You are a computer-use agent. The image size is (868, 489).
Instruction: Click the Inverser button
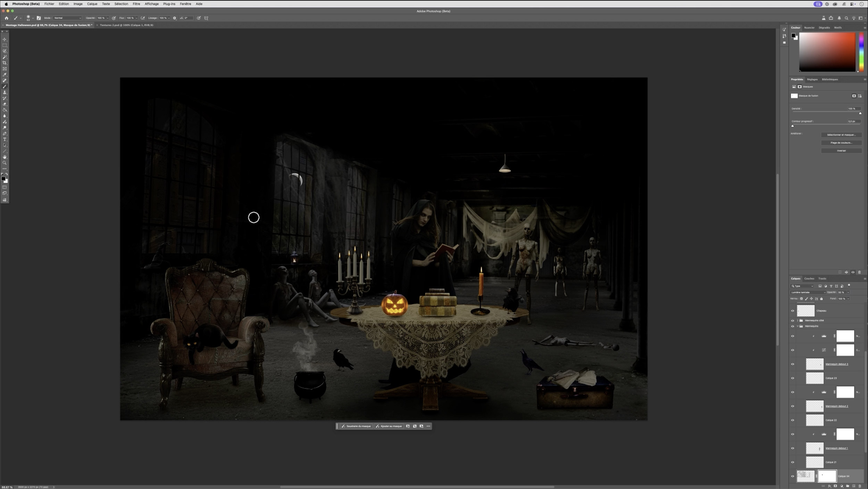click(x=841, y=150)
